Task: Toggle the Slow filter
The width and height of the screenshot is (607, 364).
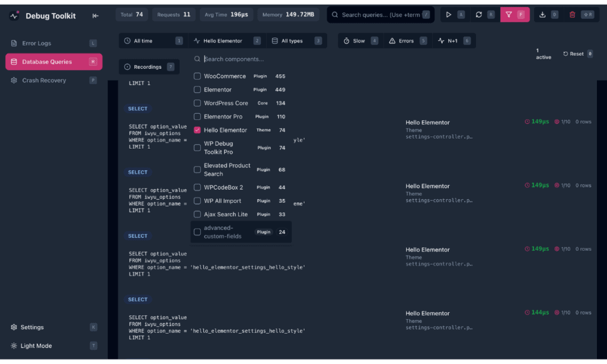Action: coord(360,41)
